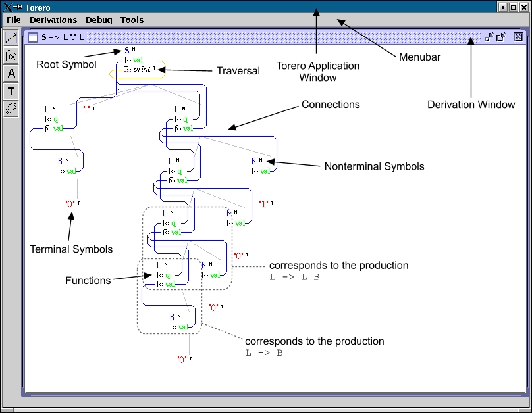Select q function of the leftmost L node
This screenshot has width=532, height=413.
(56, 119)
